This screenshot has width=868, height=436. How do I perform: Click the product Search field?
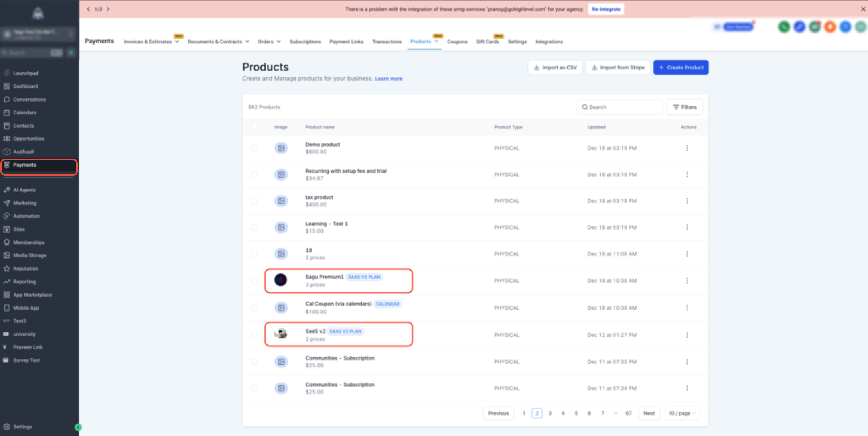pos(619,107)
